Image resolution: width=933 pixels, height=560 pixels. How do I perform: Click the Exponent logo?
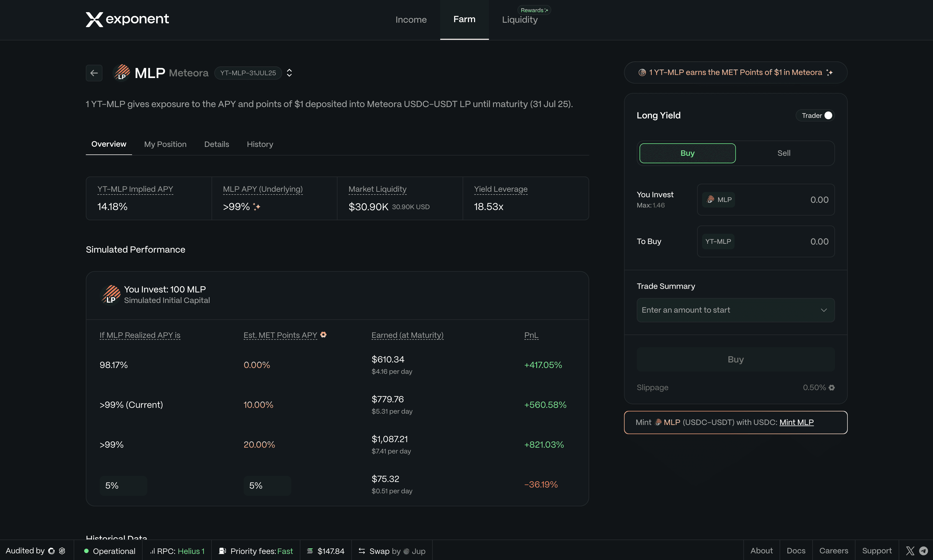coord(127,19)
